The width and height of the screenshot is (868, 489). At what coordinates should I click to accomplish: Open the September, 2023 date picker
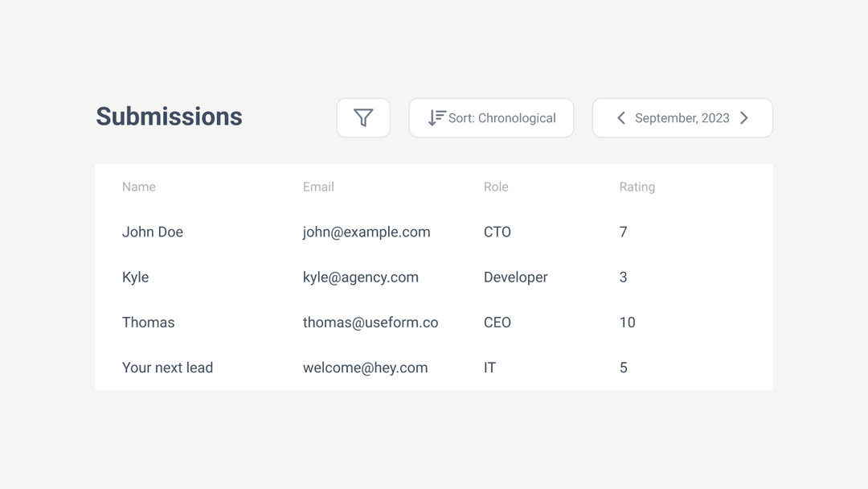pyautogui.click(x=682, y=118)
